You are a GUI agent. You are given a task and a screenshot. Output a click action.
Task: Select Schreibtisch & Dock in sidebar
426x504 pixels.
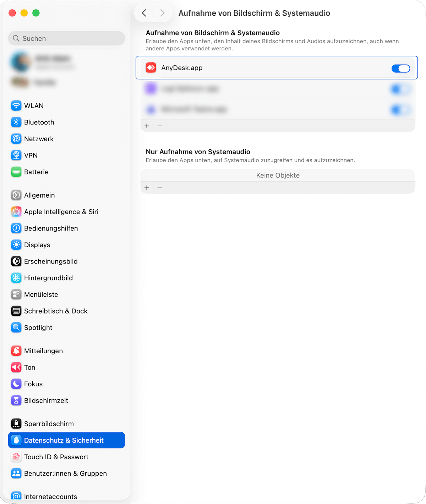pyautogui.click(x=56, y=311)
